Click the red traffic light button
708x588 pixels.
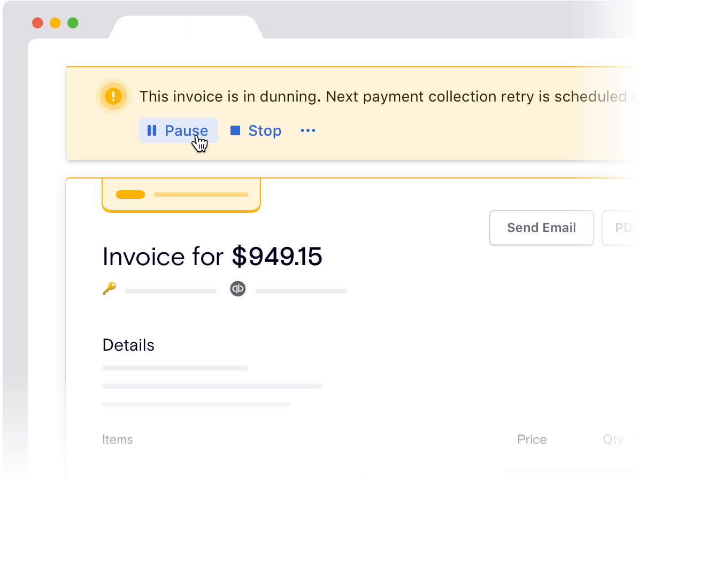[37, 23]
